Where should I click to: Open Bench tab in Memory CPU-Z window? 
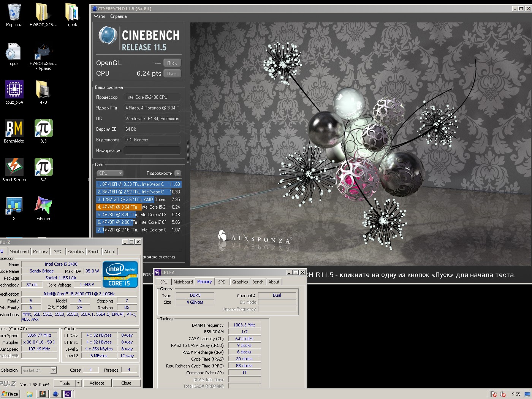point(258,282)
